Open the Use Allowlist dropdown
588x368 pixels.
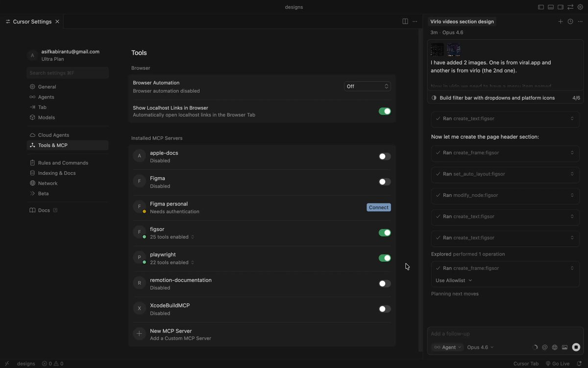coord(454,281)
